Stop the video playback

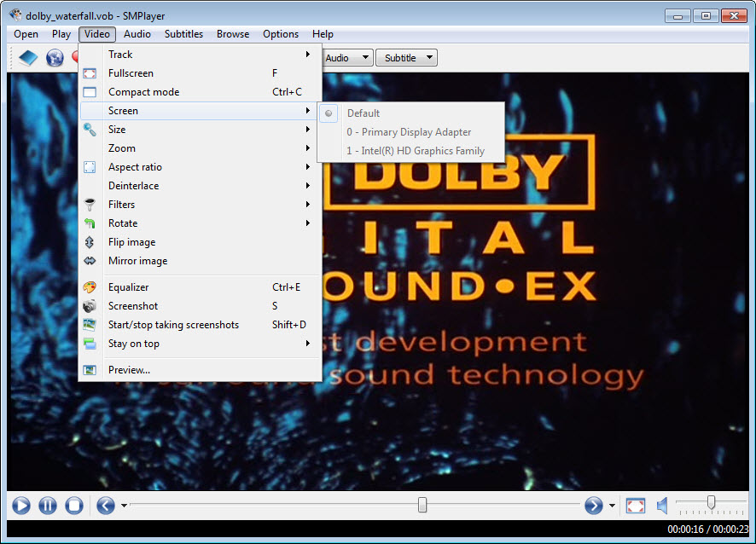(74, 506)
